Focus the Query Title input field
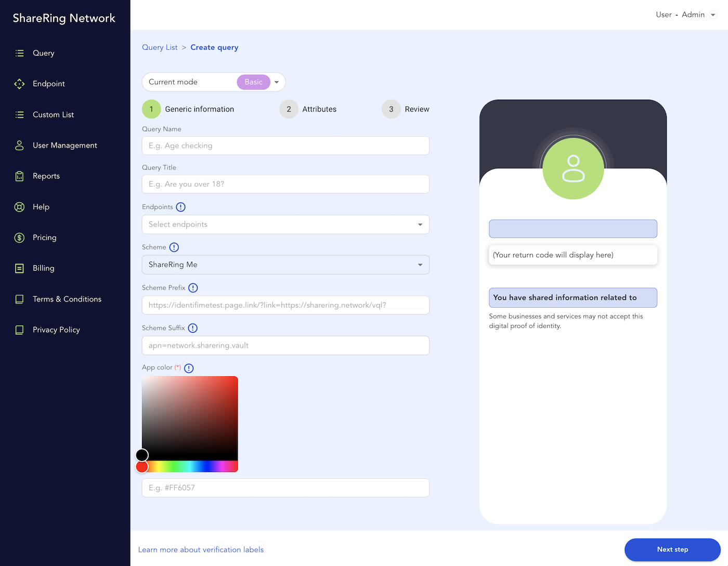Image resolution: width=728 pixels, height=566 pixels. click(285, 185)
